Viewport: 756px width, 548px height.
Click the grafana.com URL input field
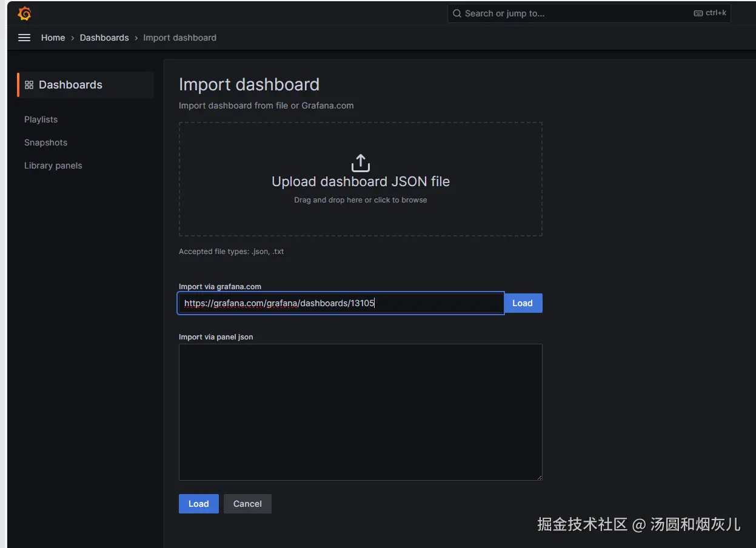click(341, 303)
